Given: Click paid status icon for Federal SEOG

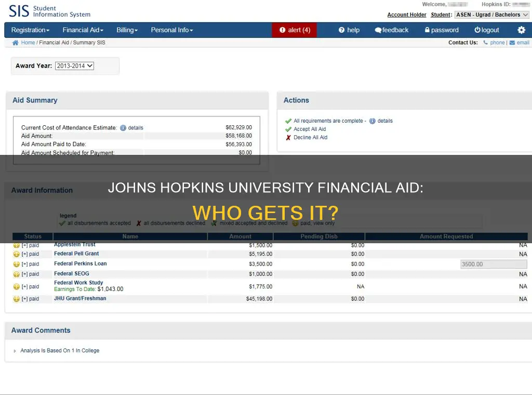Looking at the screenshot, I should tap(16, 274).
